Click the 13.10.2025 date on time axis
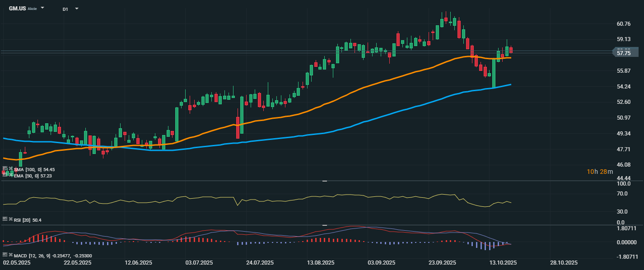 [504, 263]
